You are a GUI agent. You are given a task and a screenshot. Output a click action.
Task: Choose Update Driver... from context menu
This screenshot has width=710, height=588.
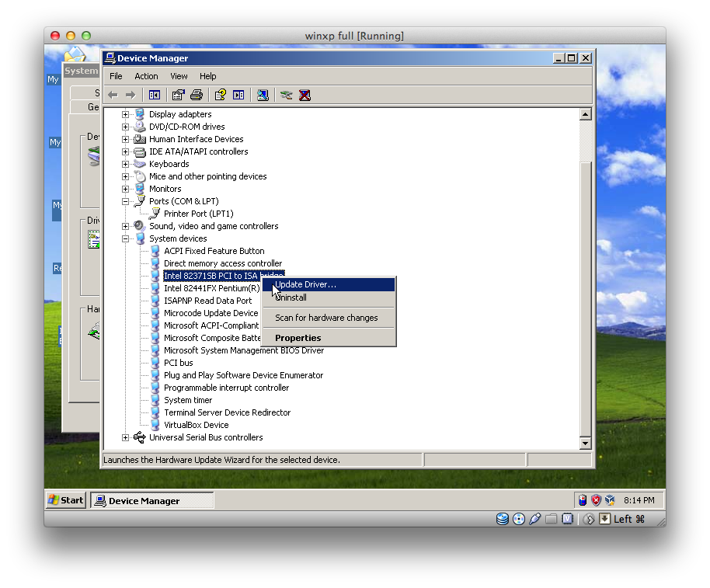(329, 284)
